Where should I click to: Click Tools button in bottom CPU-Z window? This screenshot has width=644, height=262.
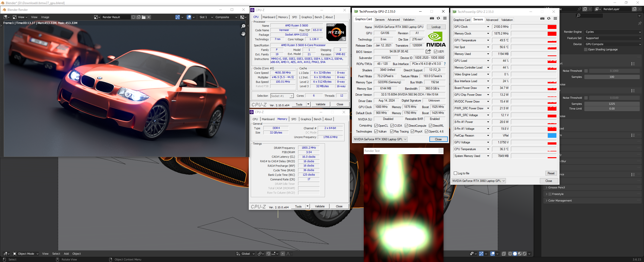pyautogui.click(x=298, y=207)
